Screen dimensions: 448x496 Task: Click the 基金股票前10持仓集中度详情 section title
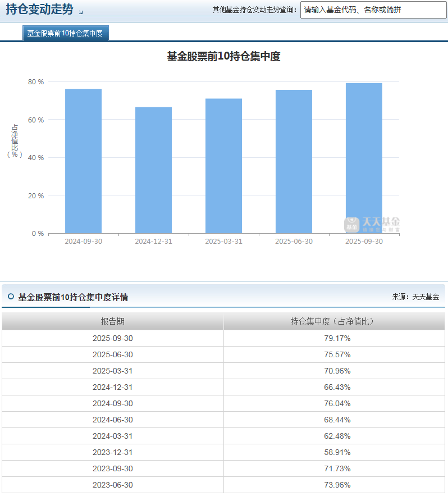coord(73,297)
